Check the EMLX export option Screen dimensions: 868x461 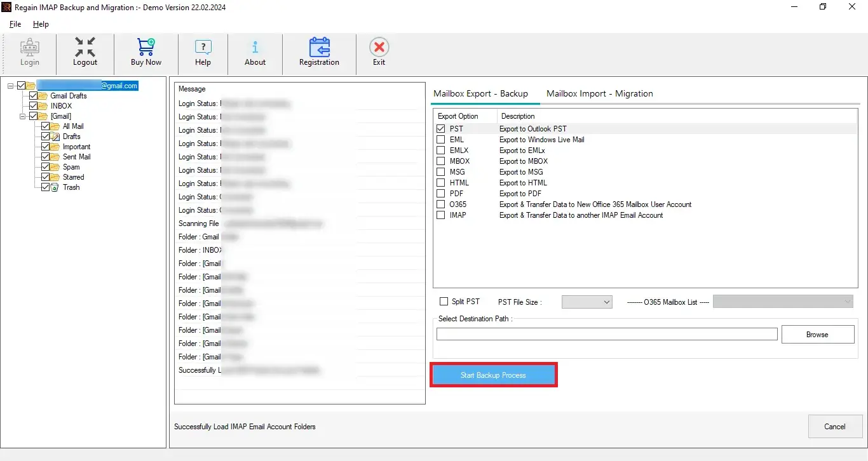click(441, 150)
